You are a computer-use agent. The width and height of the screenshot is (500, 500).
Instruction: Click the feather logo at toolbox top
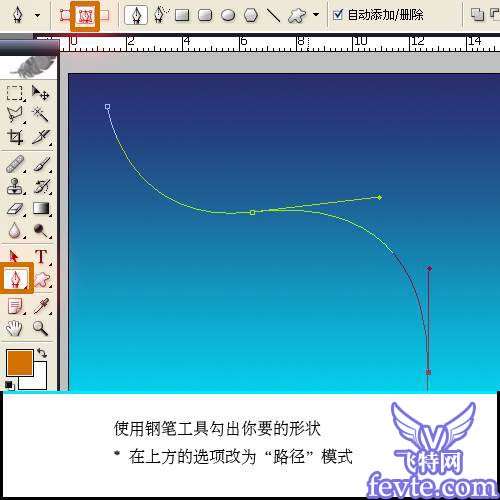click(x=33, y=67)
